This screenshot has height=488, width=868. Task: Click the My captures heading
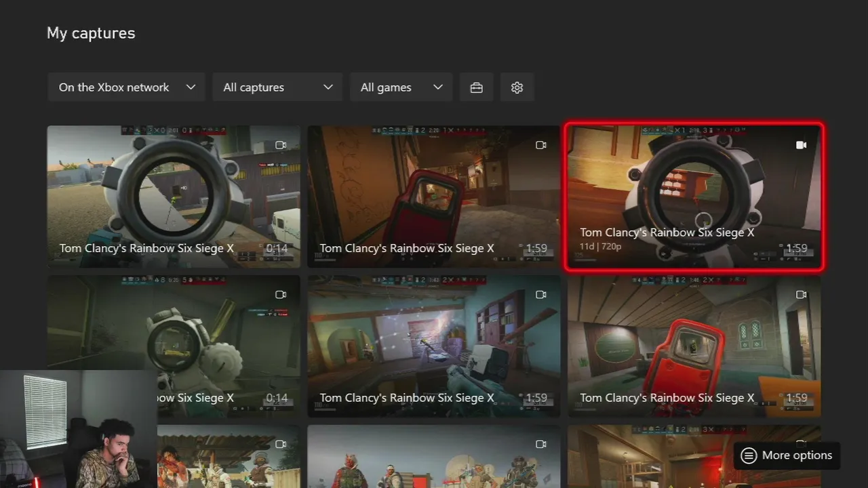tap(91, 33)
